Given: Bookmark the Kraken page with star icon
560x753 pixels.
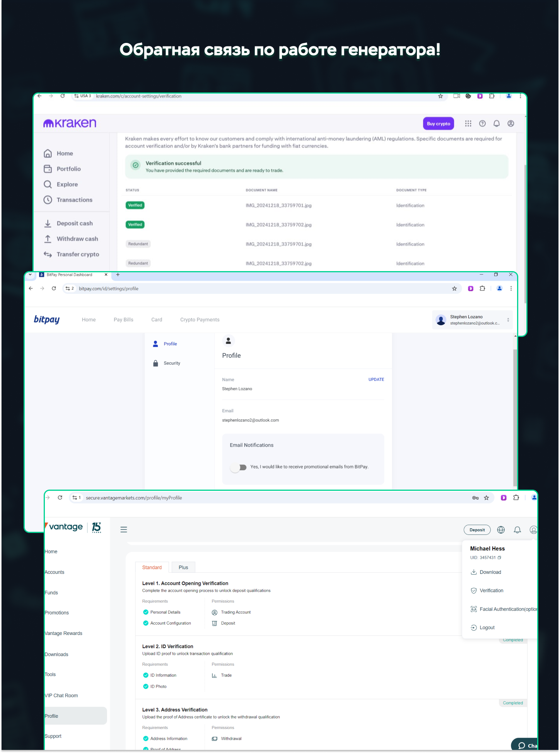Looking at the screenshot, I should click(440, 96).
